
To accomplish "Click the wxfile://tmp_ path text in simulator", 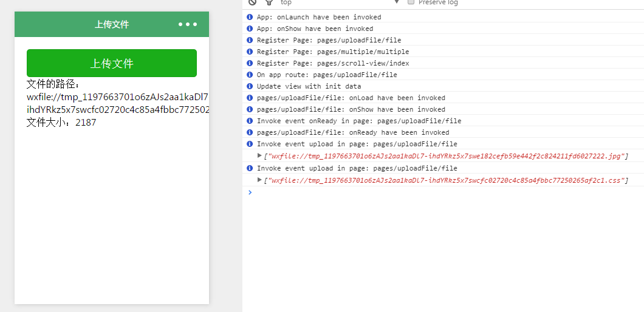I will (118, 103).
